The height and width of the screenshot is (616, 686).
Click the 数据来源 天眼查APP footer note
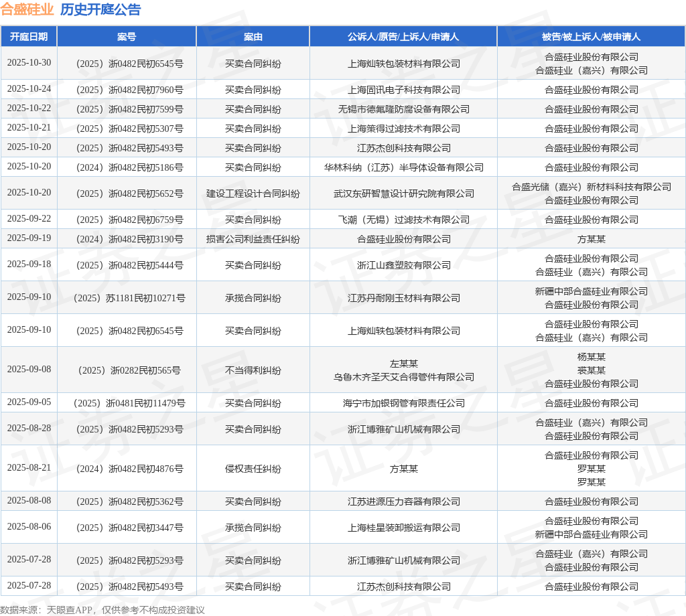coord(102,610)
